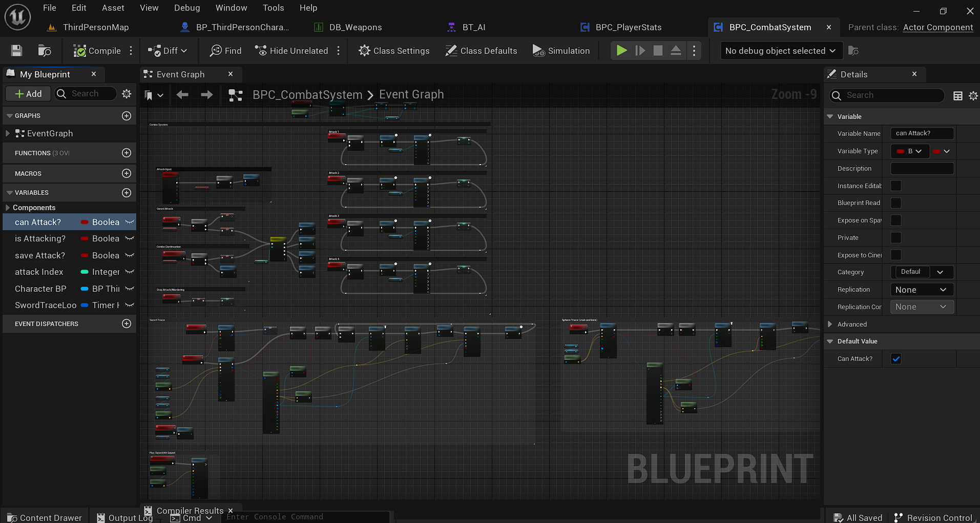Start Simulation mode

(x=561, y=51)
